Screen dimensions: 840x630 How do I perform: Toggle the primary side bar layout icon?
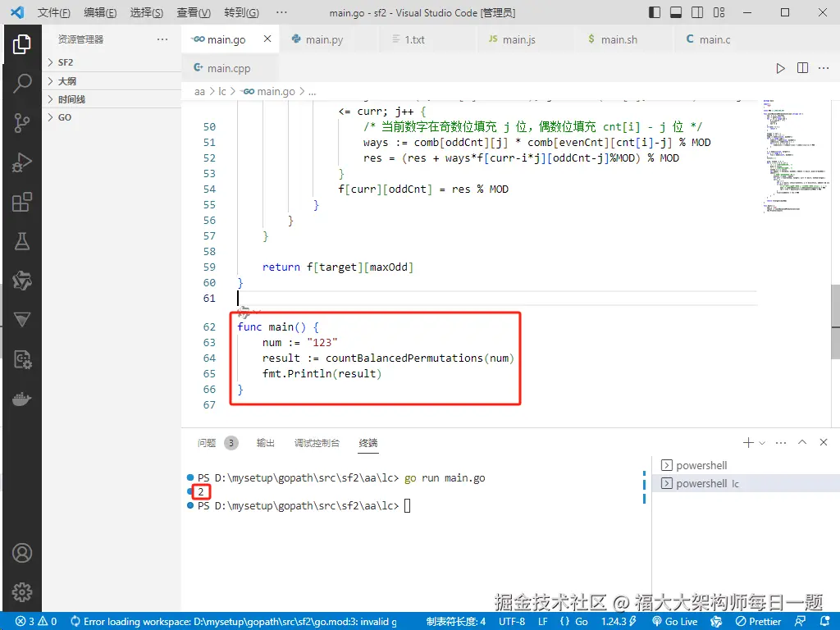tap(654, 12)
